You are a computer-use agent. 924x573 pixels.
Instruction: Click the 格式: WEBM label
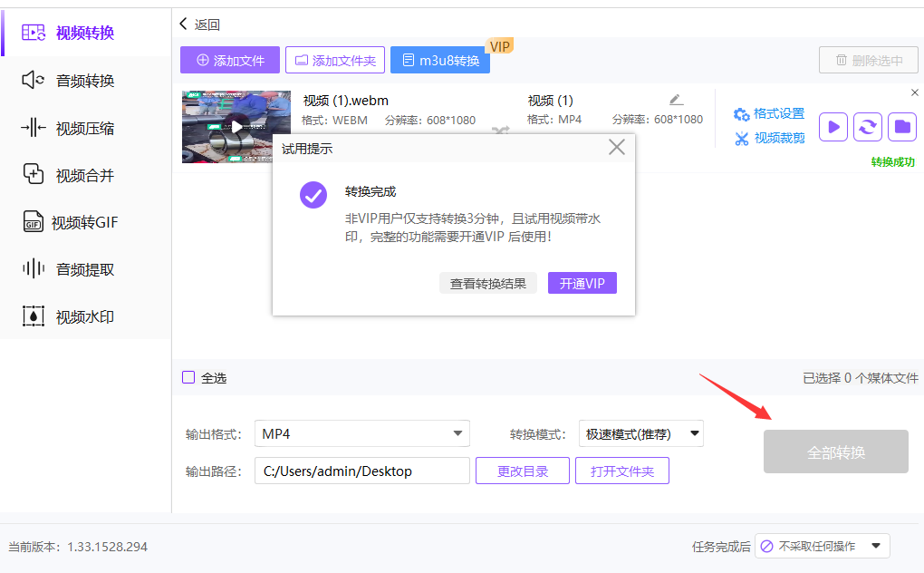334,121
